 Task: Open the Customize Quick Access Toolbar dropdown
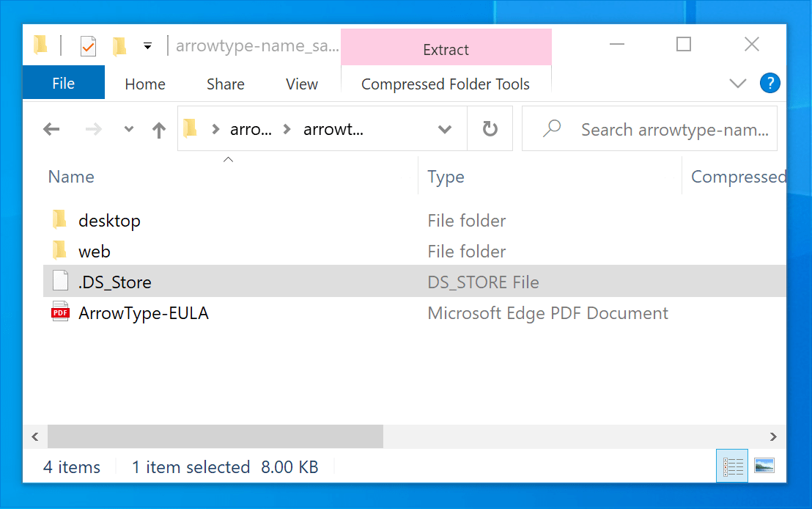coord(147,46)
